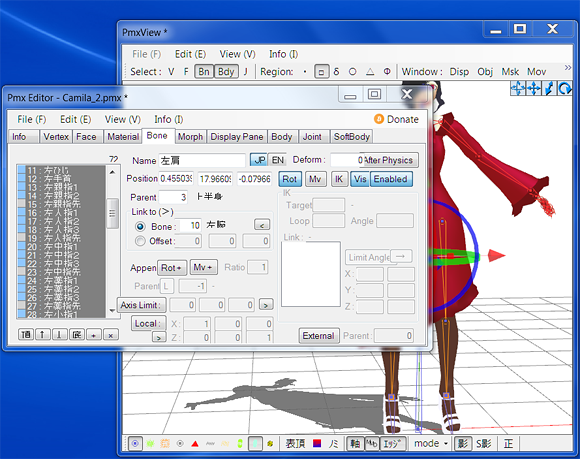Open the mode dropdown in PmxView

[x=431, y=443]
